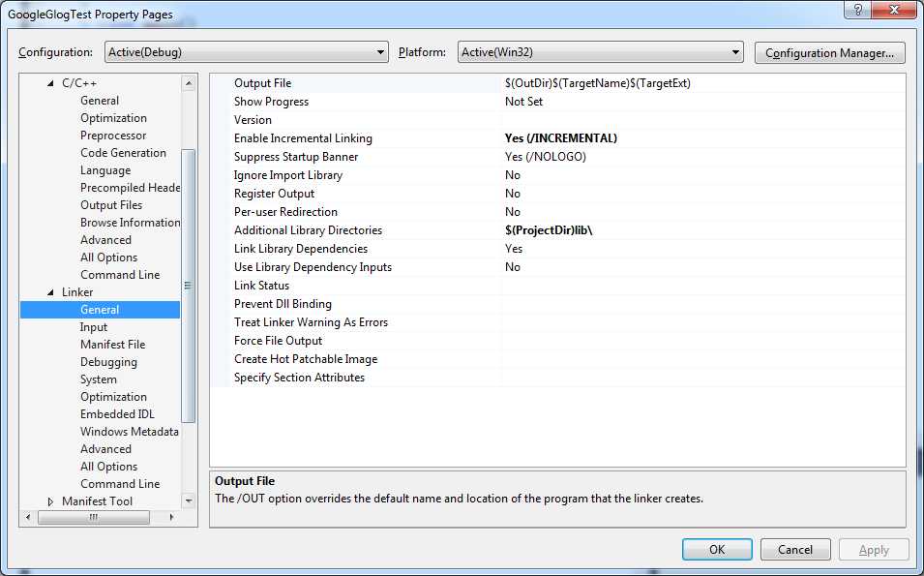The image size is (924, 576).
Task: Select Specify Section Attributes property
Action: coord(299,378)
